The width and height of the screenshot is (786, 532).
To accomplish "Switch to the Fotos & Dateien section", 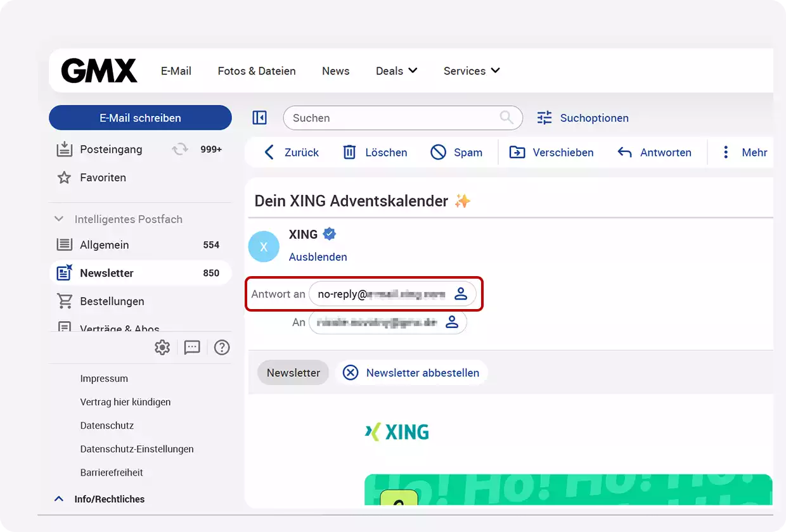I will (257, 71).
